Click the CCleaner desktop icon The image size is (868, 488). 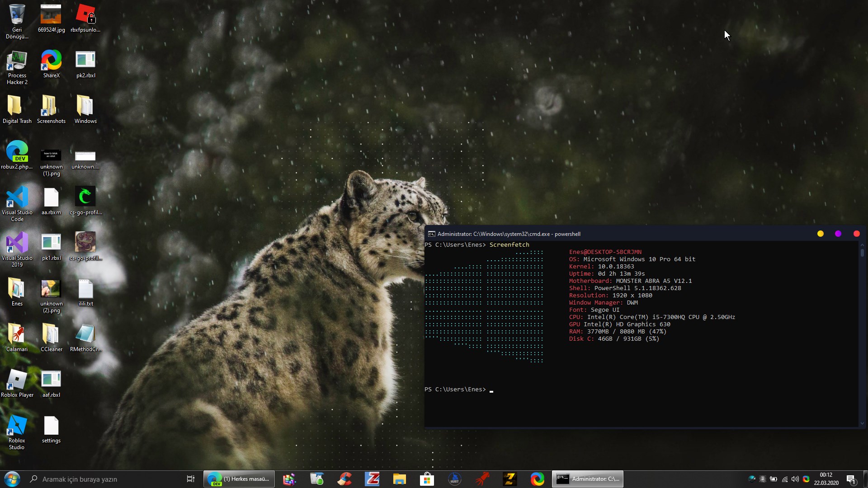point(51,334)
